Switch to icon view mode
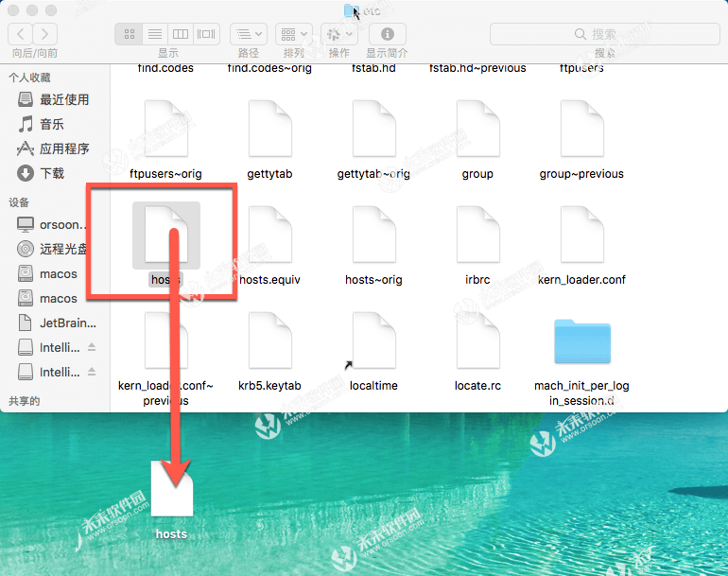Viewport: 728px width, 576px height. (x=130, y=34)
